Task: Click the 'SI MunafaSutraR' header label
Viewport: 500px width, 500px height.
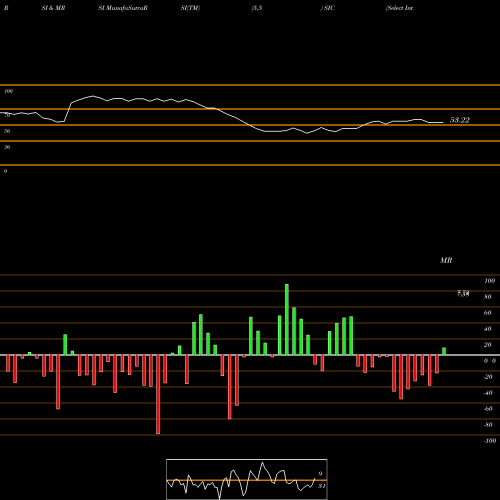Action: 123,8
